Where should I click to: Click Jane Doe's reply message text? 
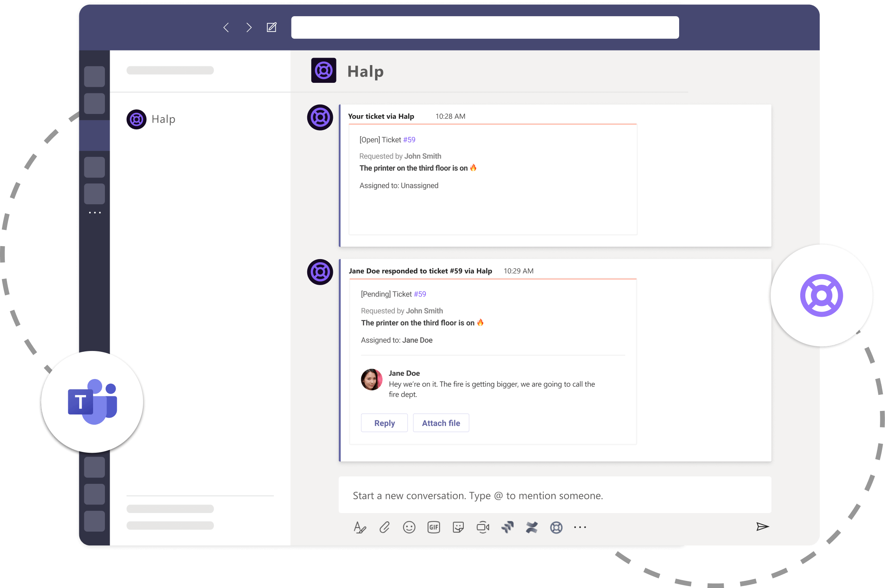(x=492, y=389)
